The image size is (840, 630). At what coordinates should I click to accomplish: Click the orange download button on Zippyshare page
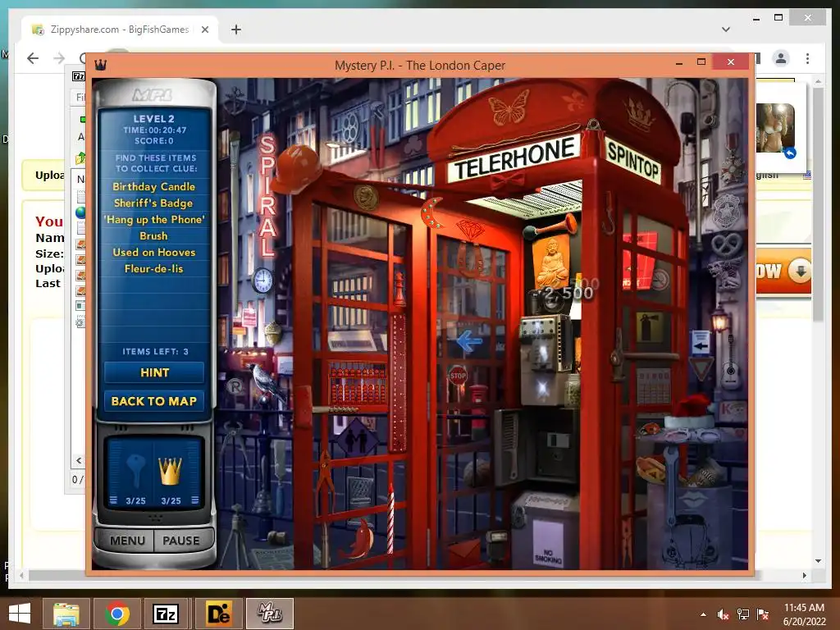pyautogui.click(x=783, y=271)
